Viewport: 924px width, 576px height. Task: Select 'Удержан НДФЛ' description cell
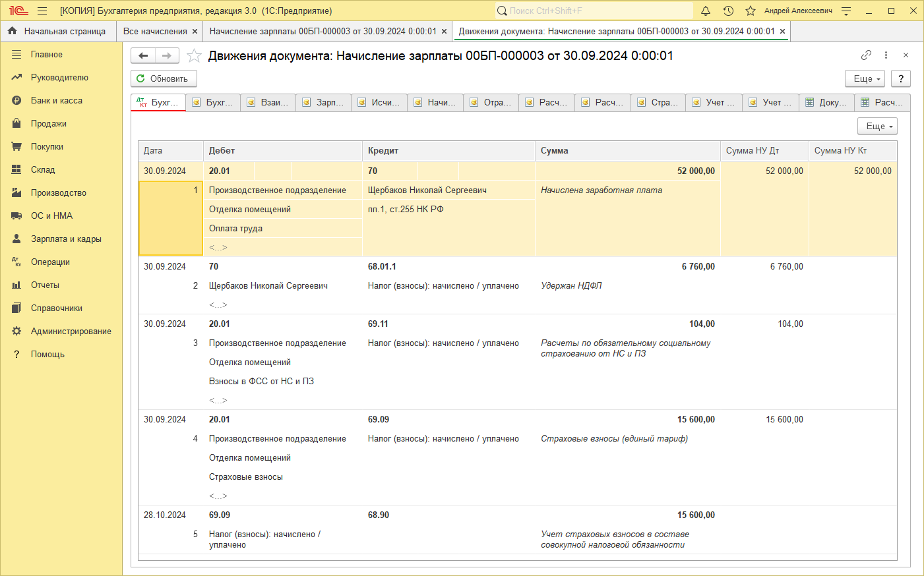[627, 286]
